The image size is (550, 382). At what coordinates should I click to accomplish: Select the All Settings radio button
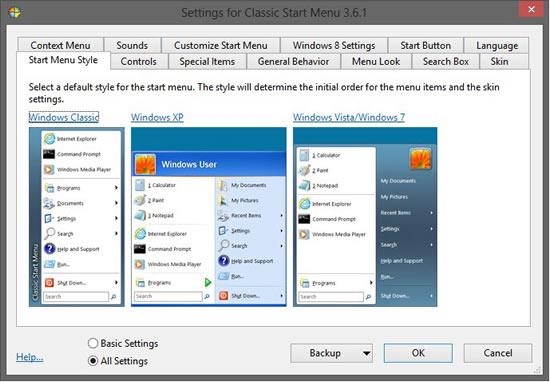coord(93,360)
